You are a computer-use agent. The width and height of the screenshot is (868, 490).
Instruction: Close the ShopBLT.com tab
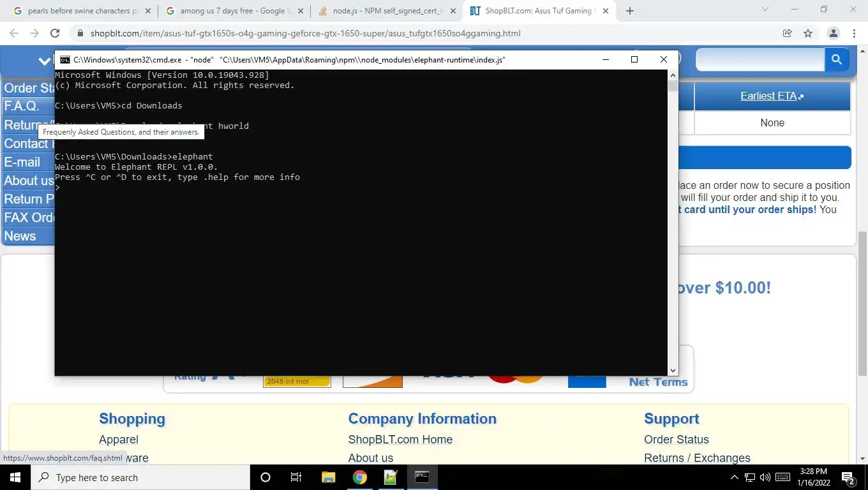coord(606,11)
